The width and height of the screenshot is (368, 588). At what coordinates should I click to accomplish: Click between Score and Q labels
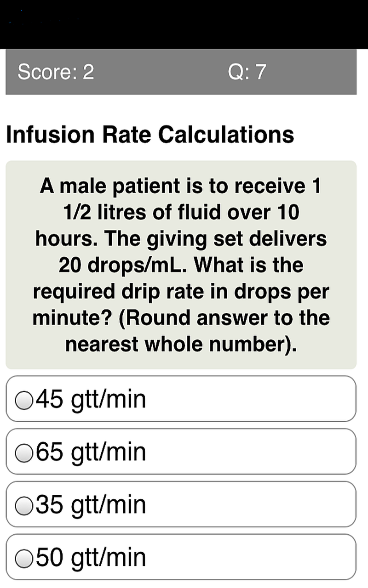point(156,71)
